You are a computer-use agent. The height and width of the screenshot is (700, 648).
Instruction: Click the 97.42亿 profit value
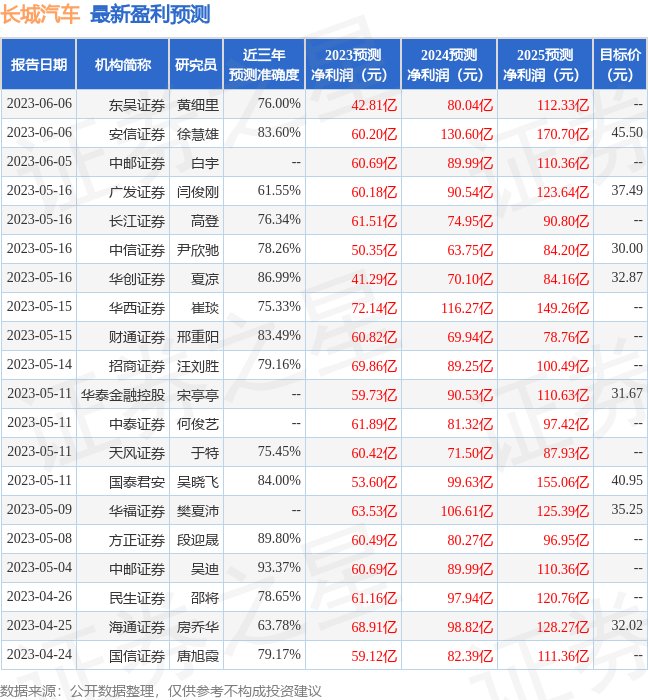(x=566, y=425)
